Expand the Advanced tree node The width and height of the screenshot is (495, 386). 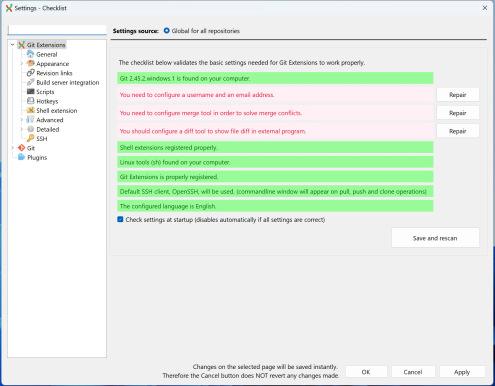pyautogui.click(x=22, y=119)
